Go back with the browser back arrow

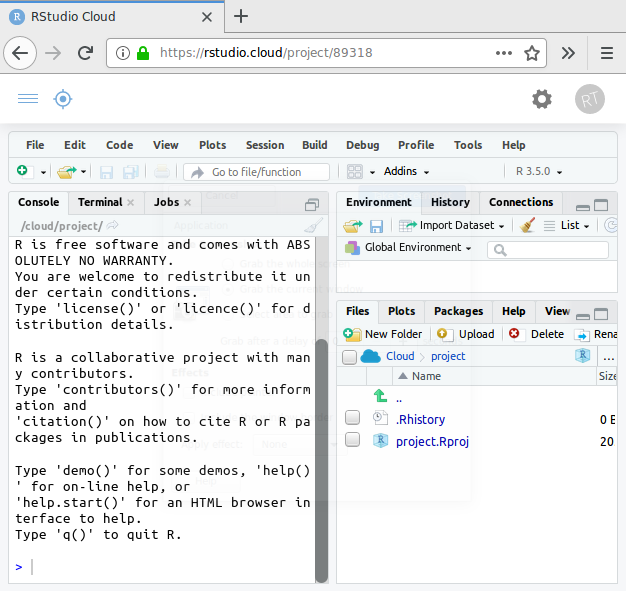click(20, 53)
